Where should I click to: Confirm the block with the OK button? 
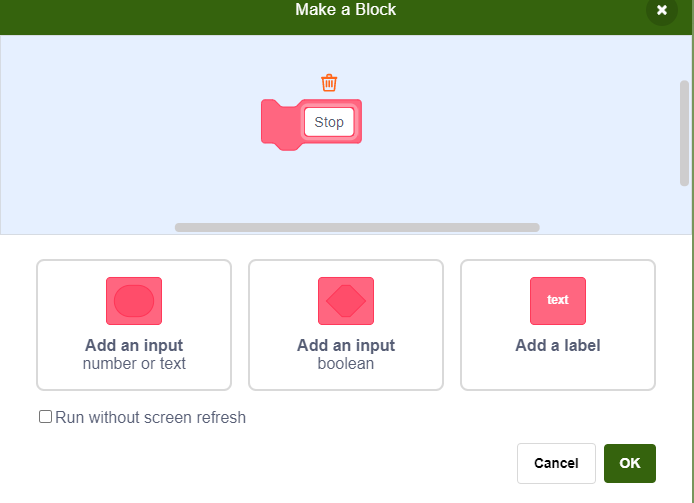pyautogui.click(x=629, y=463)
